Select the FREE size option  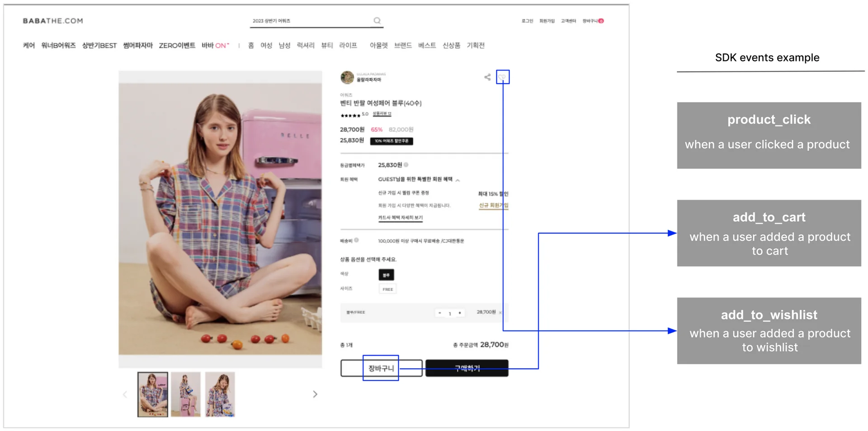(x=387, y=289)
